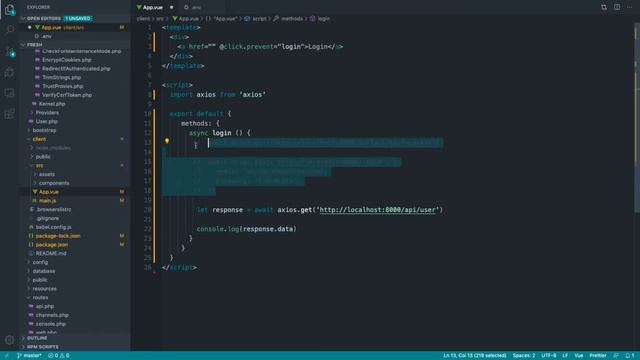Open RedirectIfAuthenticated.php file
Viewport: 640px width, 360px height.
pyautogui.click(x=76, y=69)
